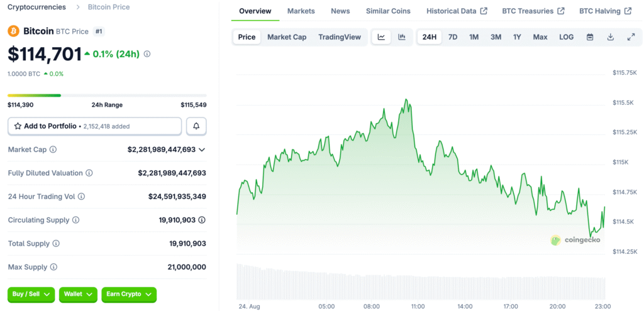Show info for Total Supply
This screenshot has height=311, width=644.
tap(56, 244)
